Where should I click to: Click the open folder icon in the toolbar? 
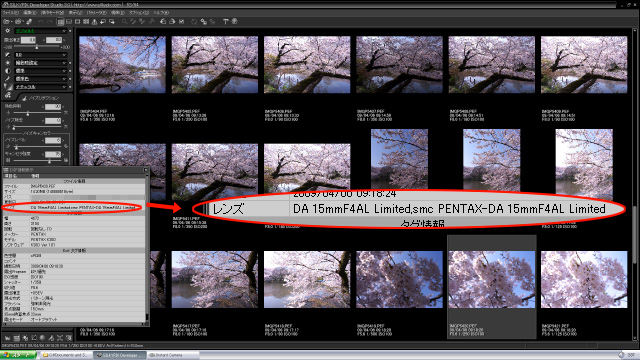(7, 22)
